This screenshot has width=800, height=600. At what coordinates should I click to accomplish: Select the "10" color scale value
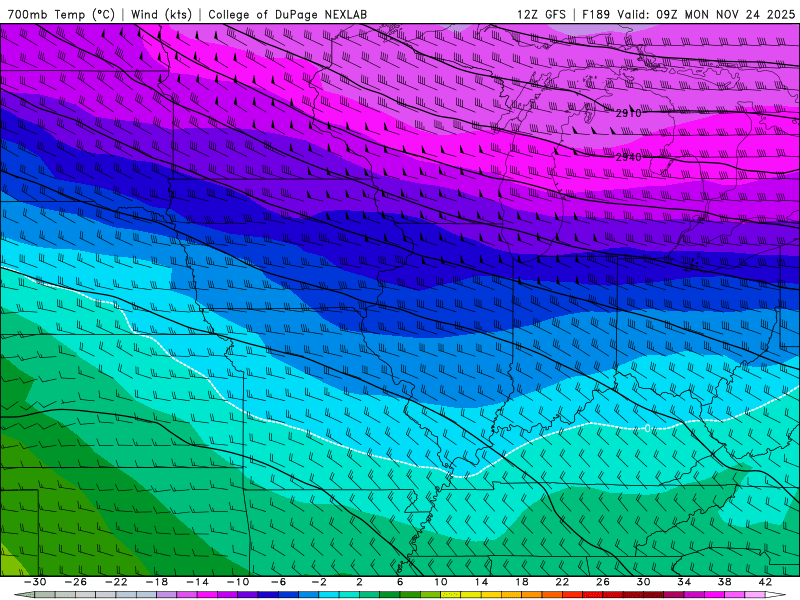click(441, 582)
